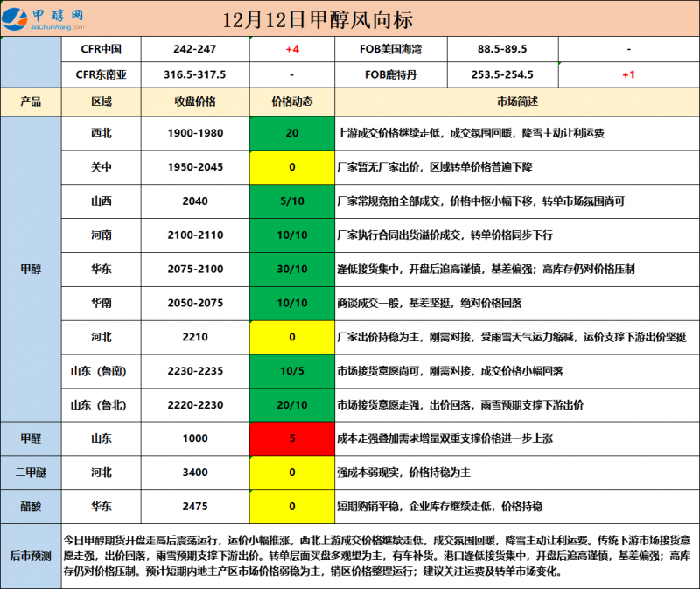The width and height of the screenshot is (700, 589).
Task: Click the 醋酸 product cell
Action: [x=31, y=507]
